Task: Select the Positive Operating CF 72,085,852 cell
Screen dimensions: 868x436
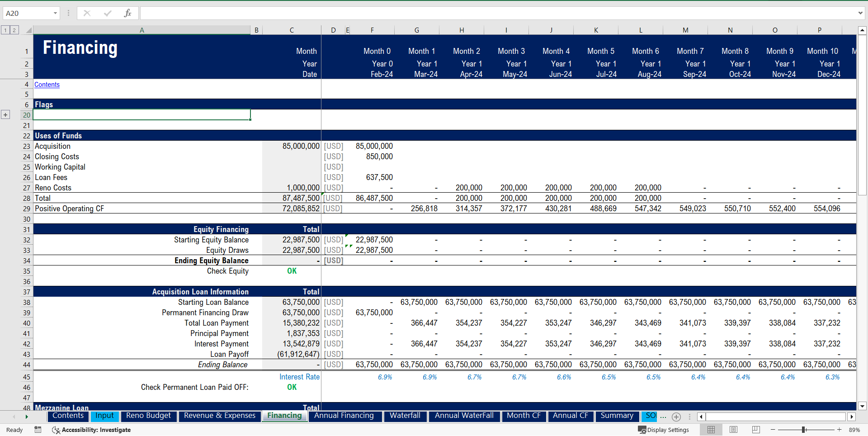Action: coord(292,209)
